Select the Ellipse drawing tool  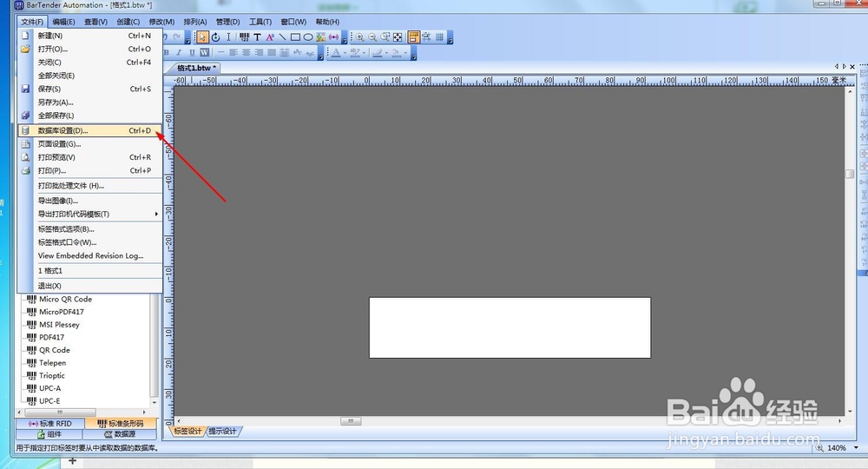coord(308,37)
